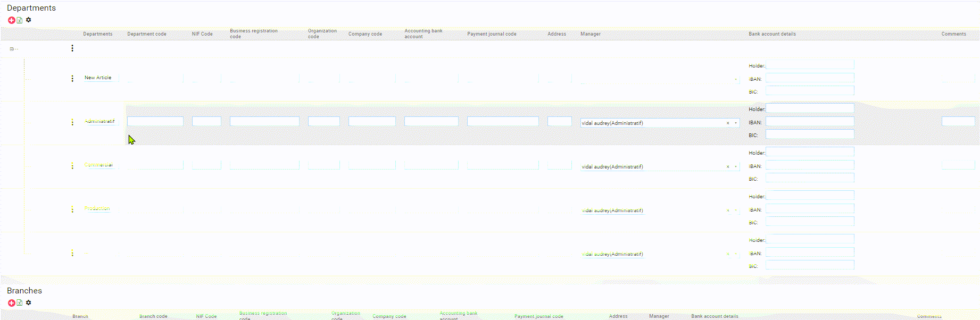Open the three-dot menu for the Administratif row
The height and width of the screenshot is (320, 980).
click(x=72, y=122)
